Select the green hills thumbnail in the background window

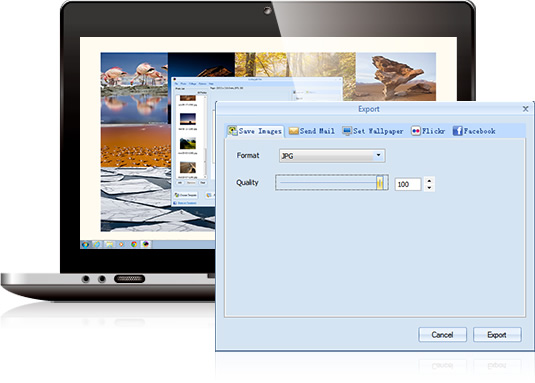point(188,144)
